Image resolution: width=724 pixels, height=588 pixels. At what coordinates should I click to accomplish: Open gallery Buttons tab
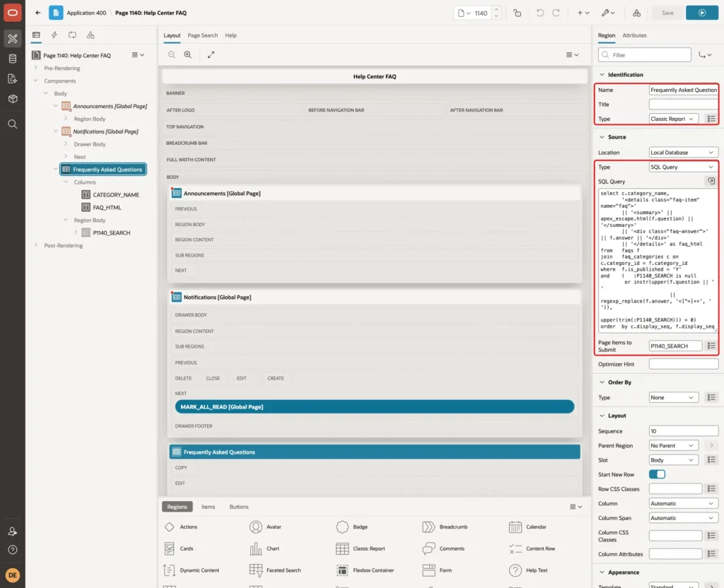tap(239, 507)
